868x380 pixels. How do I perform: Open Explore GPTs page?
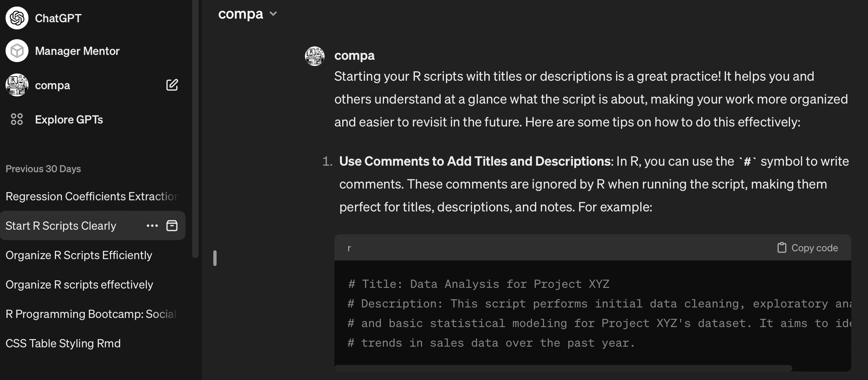pyautogui.click(x=69, y=120)
